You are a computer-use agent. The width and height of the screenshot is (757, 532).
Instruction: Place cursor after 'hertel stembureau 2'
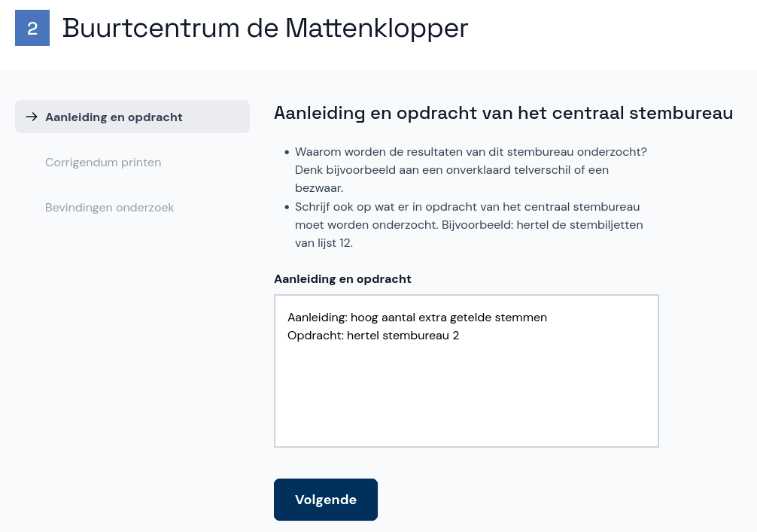coord(459,335)
